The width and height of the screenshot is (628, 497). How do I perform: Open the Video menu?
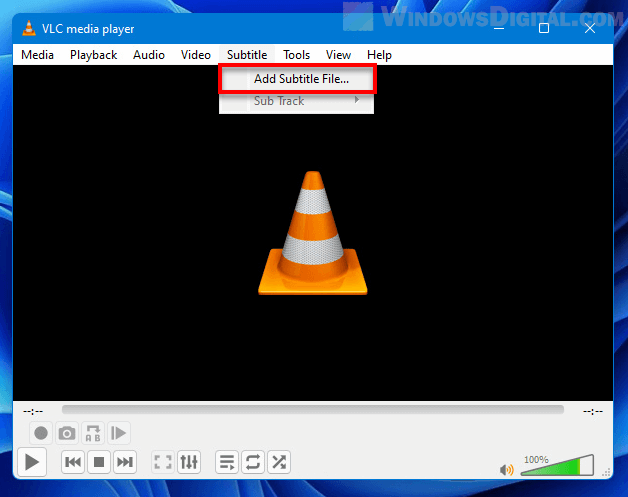click(x=195, y=55)
